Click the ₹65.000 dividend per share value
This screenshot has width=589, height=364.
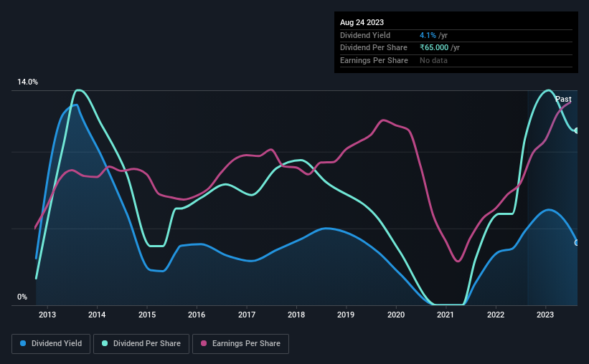[434, 48]
